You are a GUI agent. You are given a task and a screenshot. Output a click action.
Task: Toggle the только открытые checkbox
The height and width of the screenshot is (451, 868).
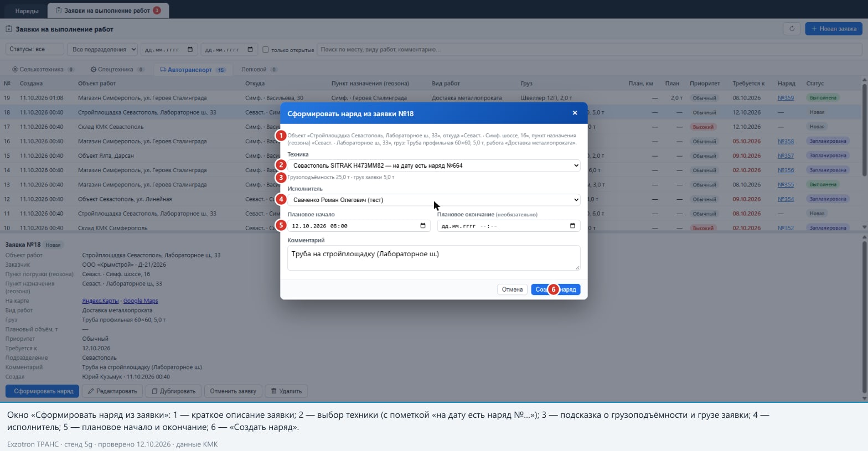265,50
